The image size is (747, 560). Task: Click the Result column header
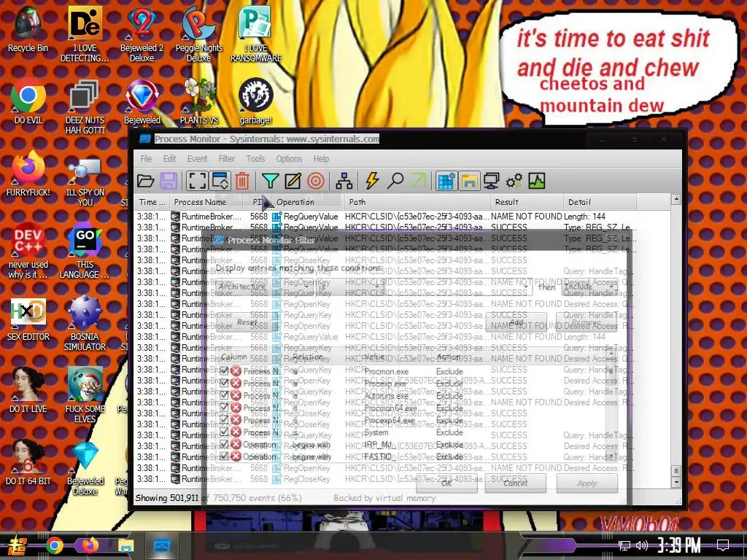tap(527, 202)
